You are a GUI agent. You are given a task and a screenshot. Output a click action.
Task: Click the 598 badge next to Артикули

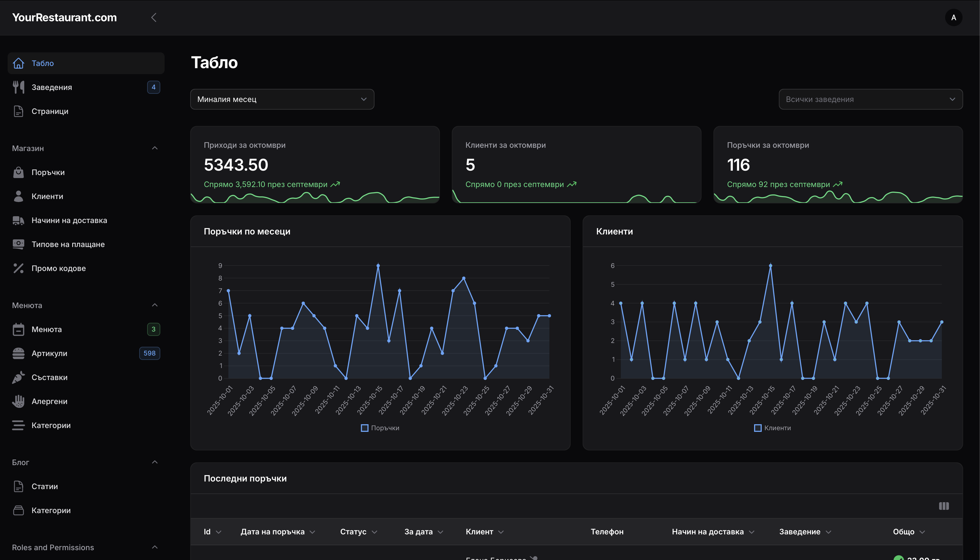[150, 353]
